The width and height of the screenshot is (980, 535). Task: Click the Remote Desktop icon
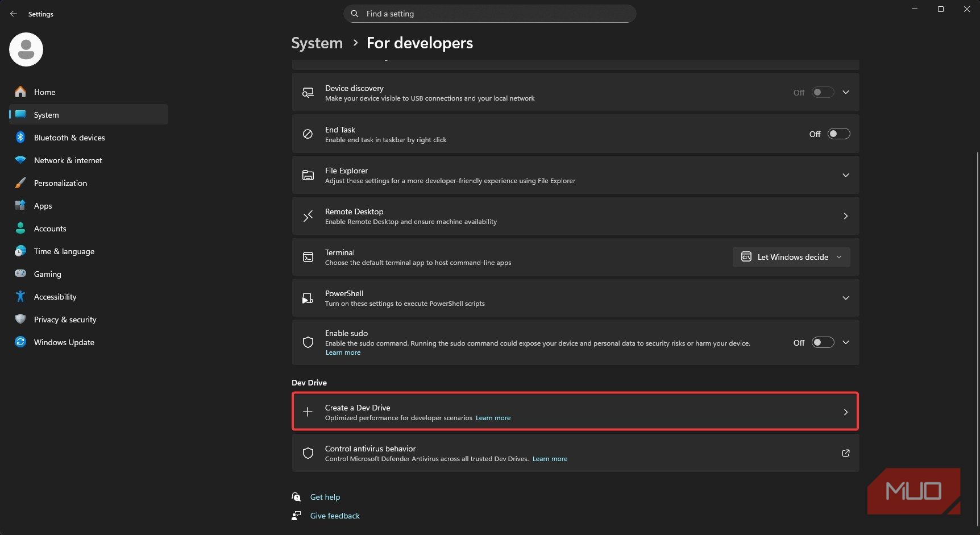tap(308, 216)
